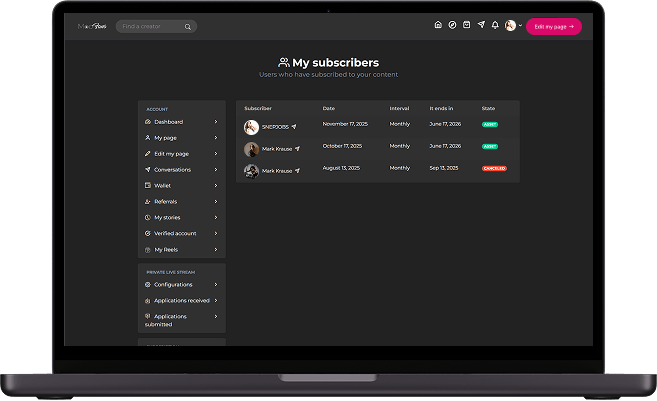
Task: Click the search magnifier icon
Action: pyautogui.click(x=188, y=27)
